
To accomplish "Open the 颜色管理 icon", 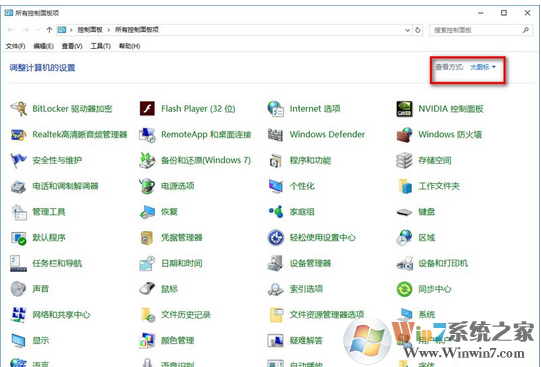I will point(147,341).
